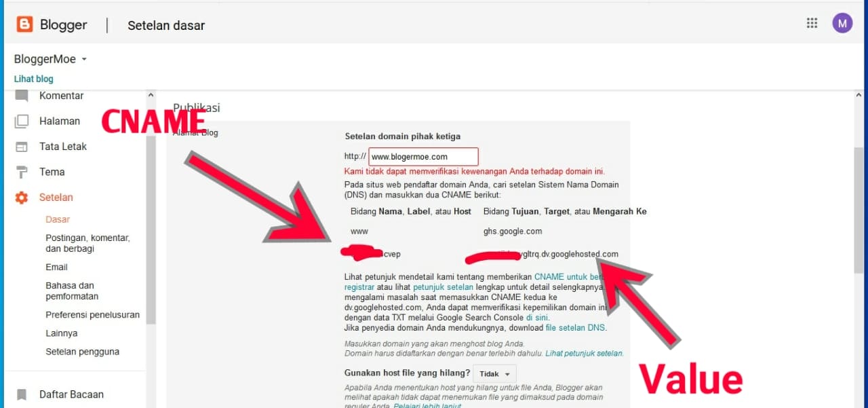
Task: Open the Email settings sub-item
Action: (x=56, y=267)
